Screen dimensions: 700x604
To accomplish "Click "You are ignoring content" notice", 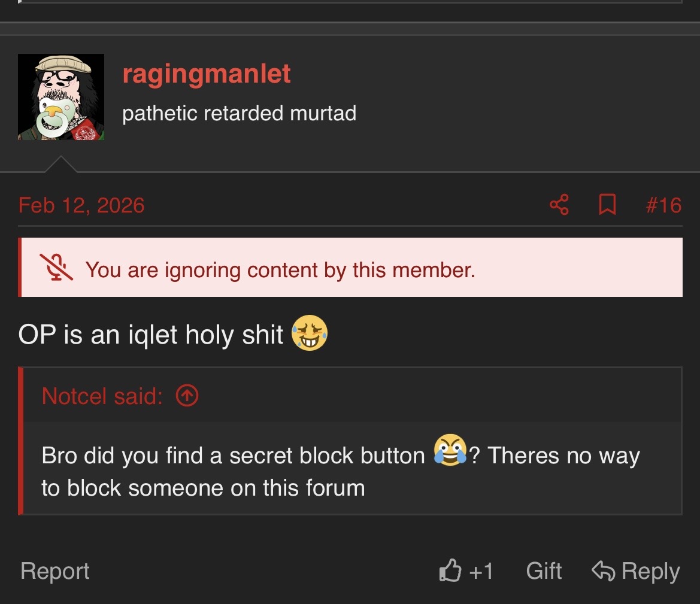I will tap(280, 270).
